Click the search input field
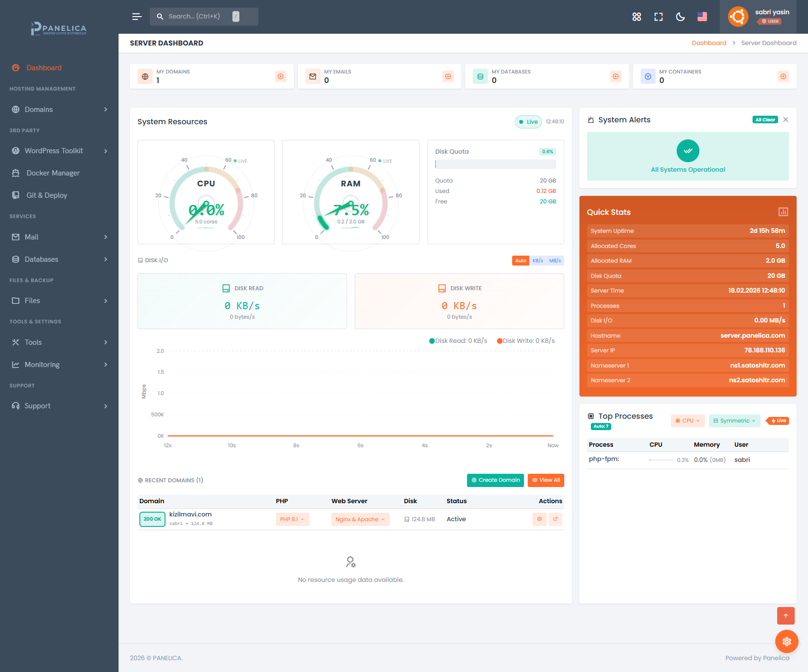 coord(199,17)
